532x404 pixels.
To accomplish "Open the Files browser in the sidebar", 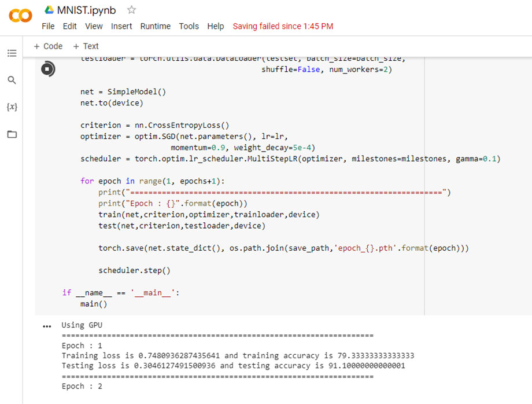I will click(x=12, y=134).
